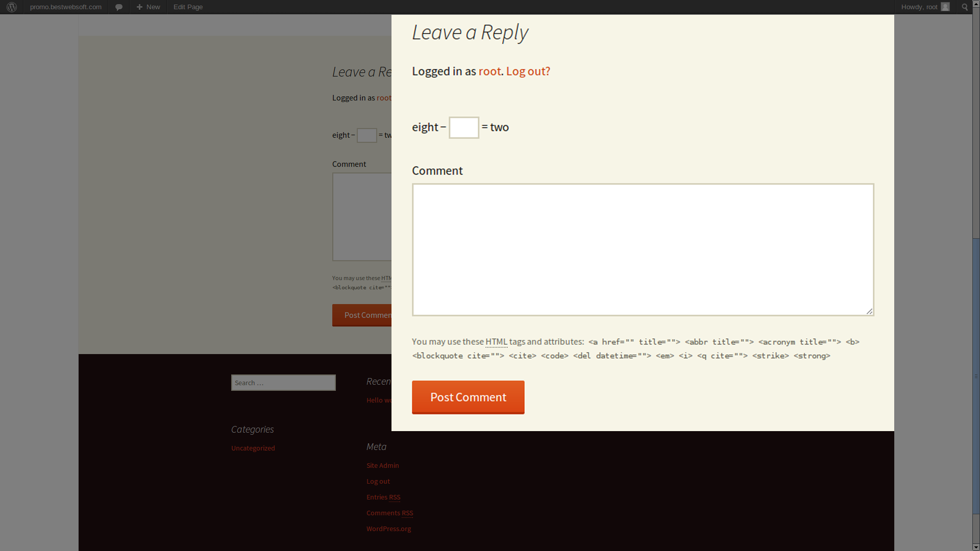Open the WordPress logo menu
Image resolution: width=980 pixels, height=551 pixels.
click(11, 7)
